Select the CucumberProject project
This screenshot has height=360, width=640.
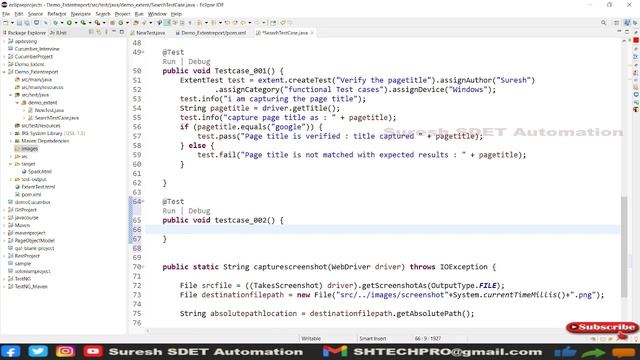click(x=33, y=56)
